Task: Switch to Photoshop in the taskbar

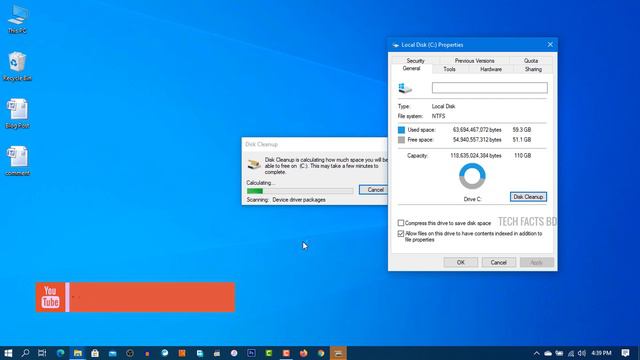Action: [x=251, y=353]
